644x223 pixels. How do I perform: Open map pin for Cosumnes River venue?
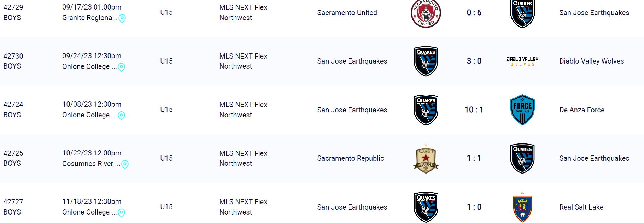125,164
